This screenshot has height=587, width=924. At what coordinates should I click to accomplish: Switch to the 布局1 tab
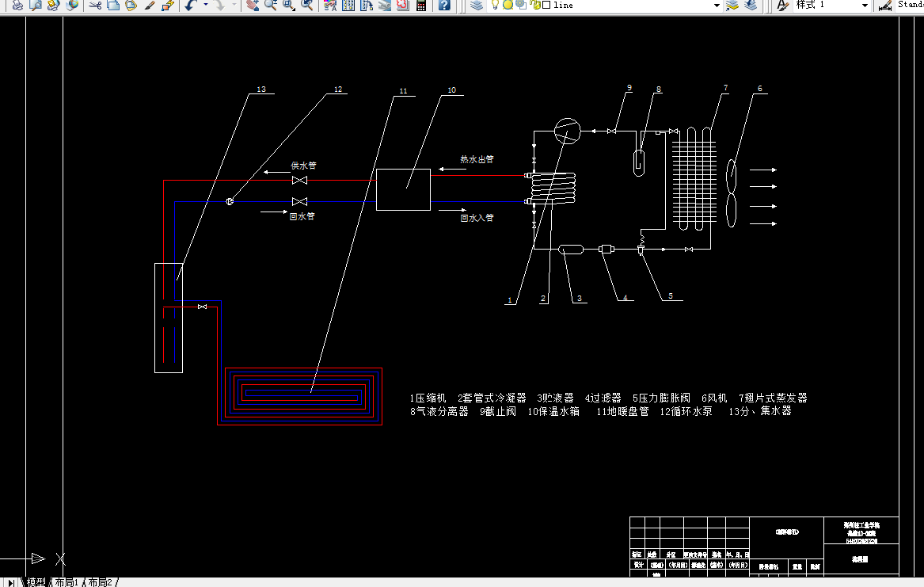(x=67, y=582)
